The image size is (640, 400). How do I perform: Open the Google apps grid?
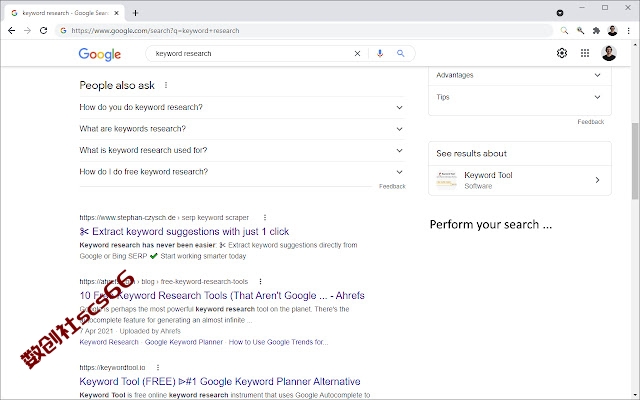pyautogui.click(x=585, y=53)
